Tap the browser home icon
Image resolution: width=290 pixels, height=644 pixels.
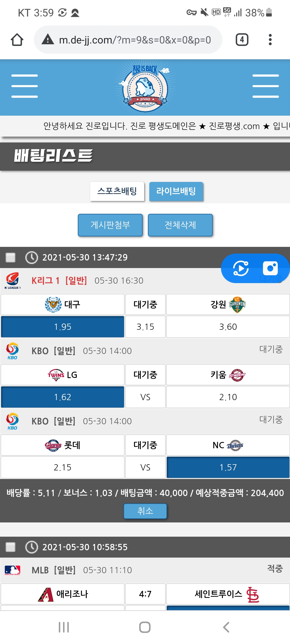pyautogui.click(x=17, y=40)
